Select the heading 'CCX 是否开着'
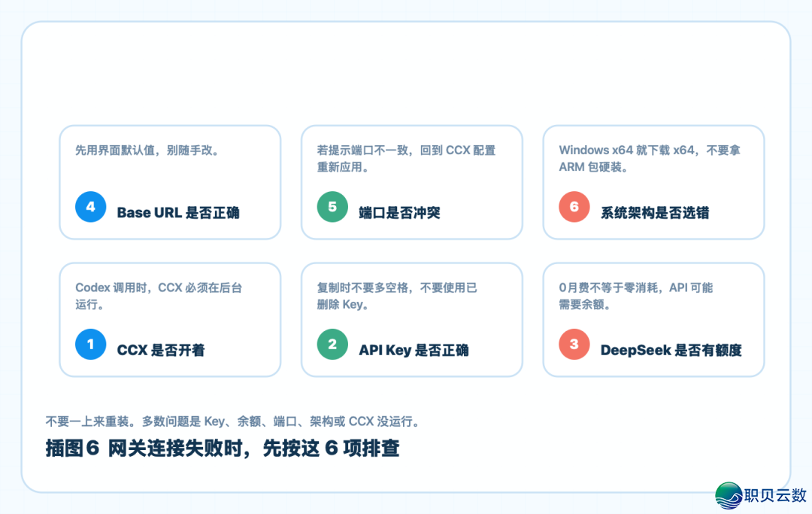This screenshot has height=514, width=812. (161, 350)
